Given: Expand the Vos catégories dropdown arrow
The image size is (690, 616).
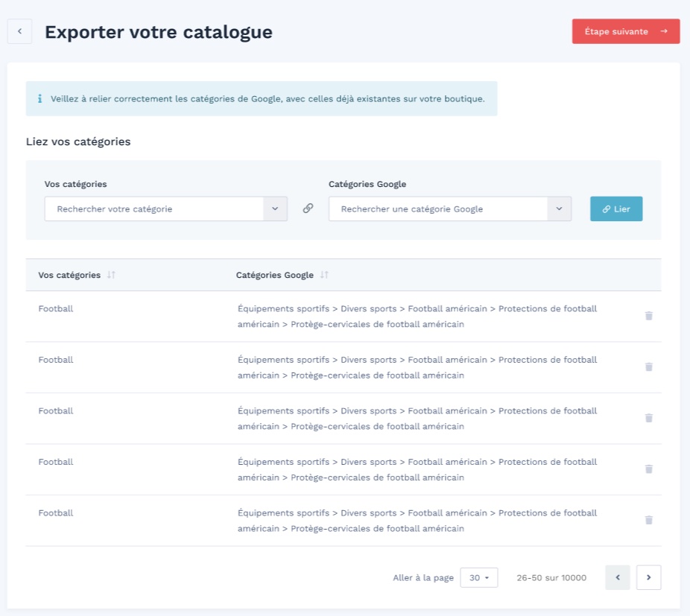Looking at the screenshot, I should tap(275, 209).
